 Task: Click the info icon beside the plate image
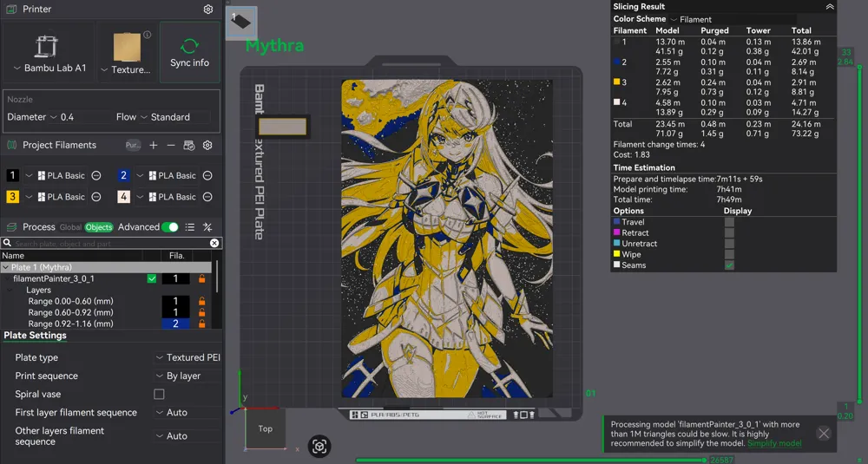coord(148,35)
